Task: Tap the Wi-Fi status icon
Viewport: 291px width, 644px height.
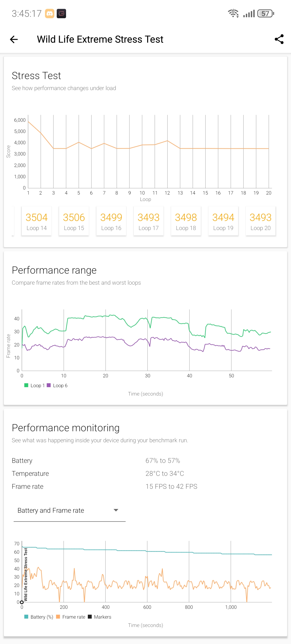Action: click(x=233, y=13)
